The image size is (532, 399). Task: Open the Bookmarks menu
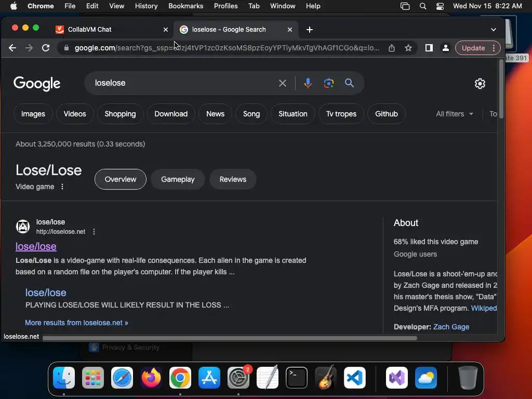tap(185, 6)
